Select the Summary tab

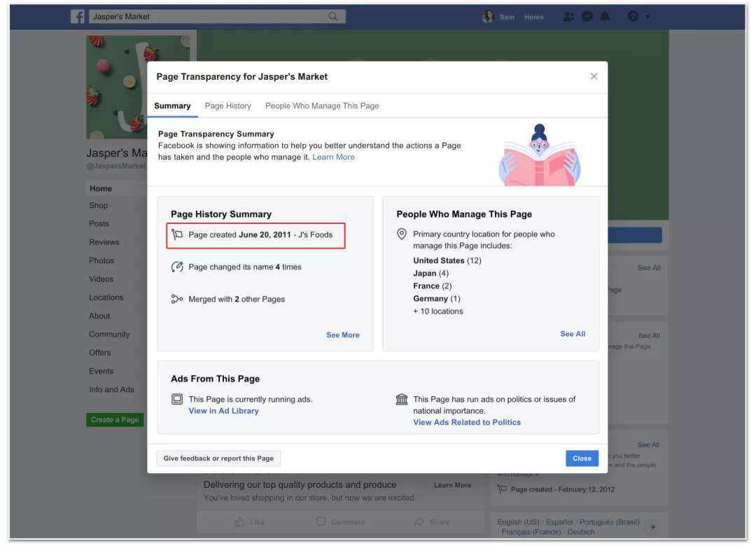tap(173, 106)
